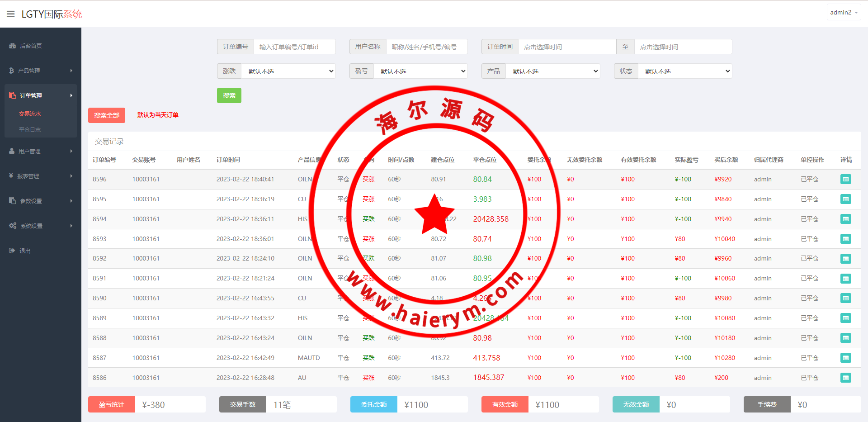Focus the 订单编号 input field
Image resolution: width=868 pixels, height=422 pixels.
[x=294, y=47]
